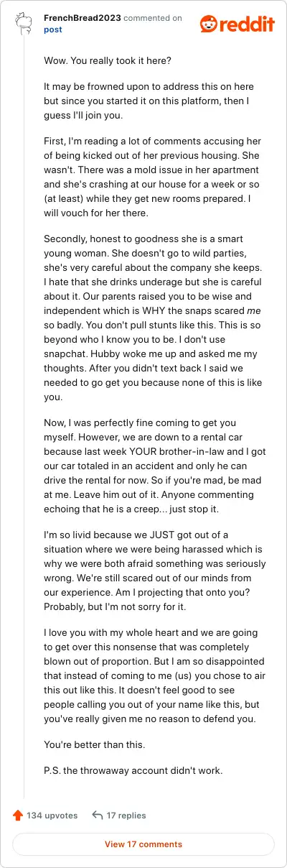Click the orange Reddit Snoo logo
This screenshot has height=868, width=287.
[211, 24]
